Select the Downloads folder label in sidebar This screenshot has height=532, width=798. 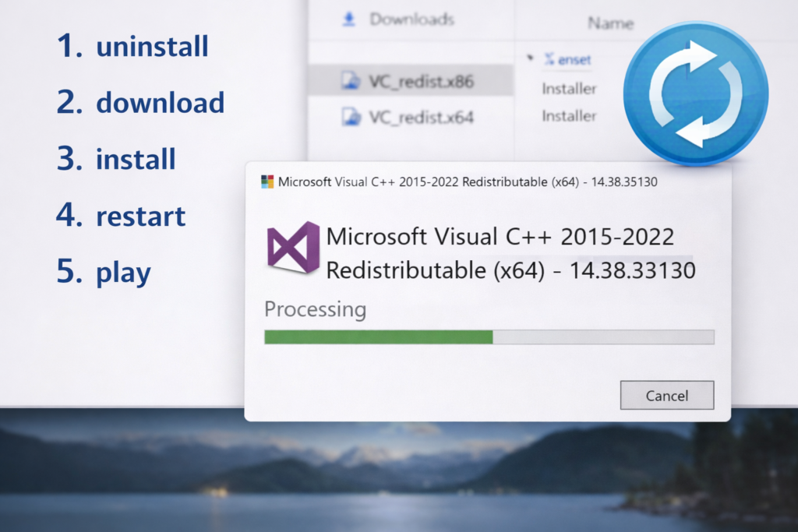411,19
